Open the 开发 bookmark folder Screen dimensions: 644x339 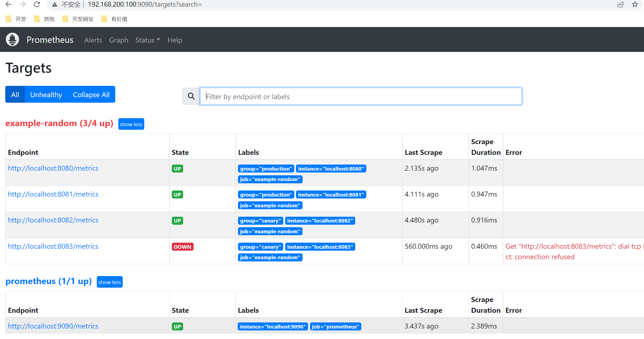pos(16,19)
